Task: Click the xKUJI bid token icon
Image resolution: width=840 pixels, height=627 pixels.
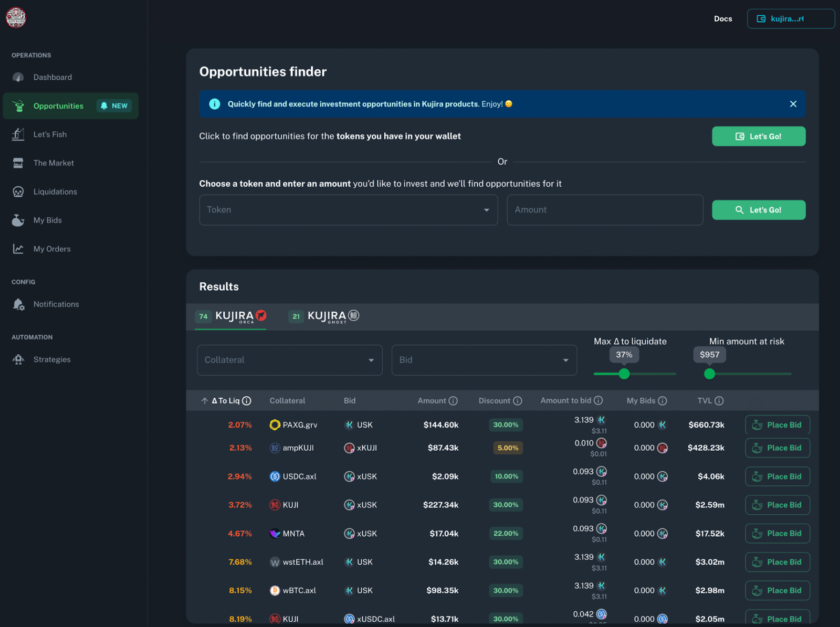Action: pyautogui.click(x=349, y=448)
